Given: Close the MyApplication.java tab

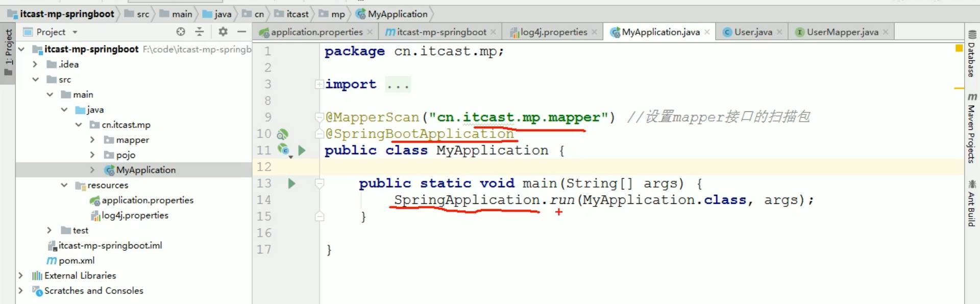Looking at the screenshot, I should (707, 32).
